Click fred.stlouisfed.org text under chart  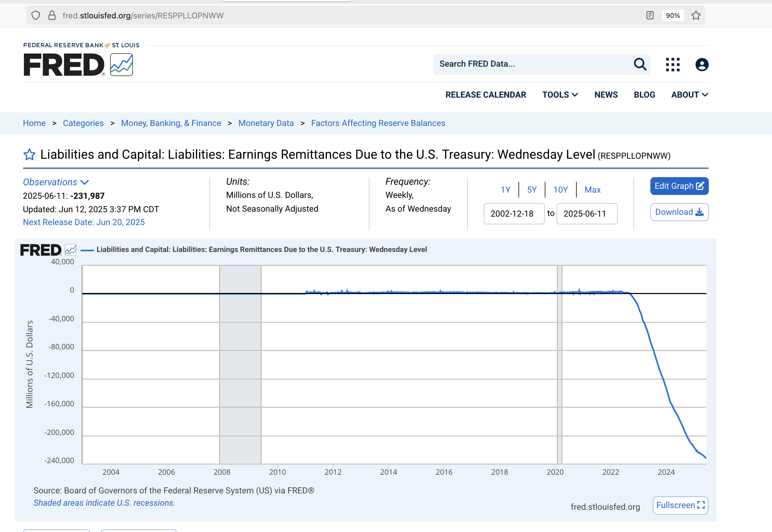pyautogui.click(x=605, y=507)
